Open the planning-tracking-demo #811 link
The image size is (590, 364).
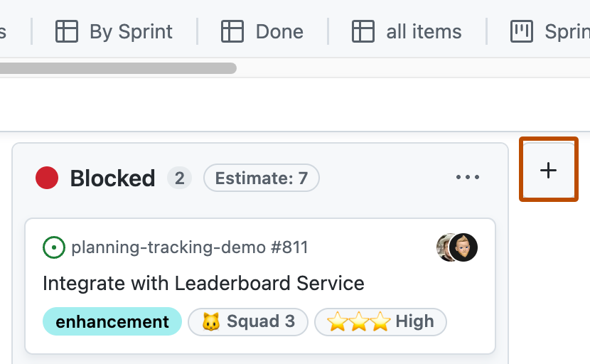[x=190, y=247]
